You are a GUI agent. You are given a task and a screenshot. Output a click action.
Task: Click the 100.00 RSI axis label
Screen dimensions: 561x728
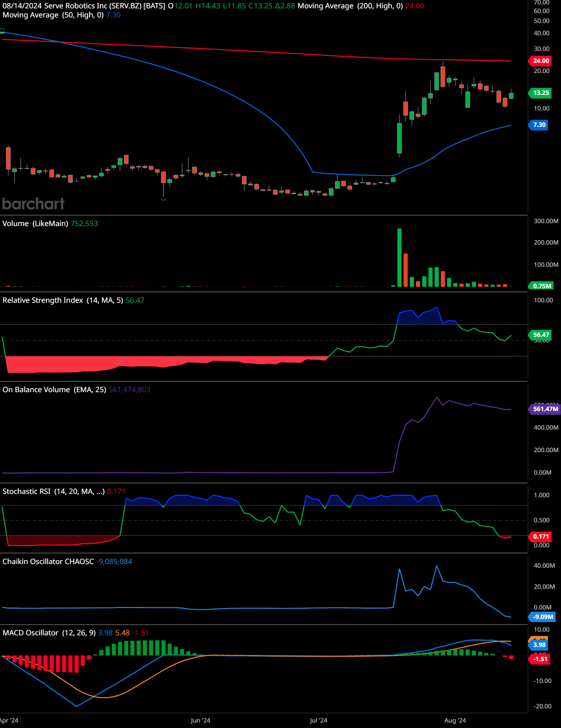pyautogui.click(x=543, y=300)
